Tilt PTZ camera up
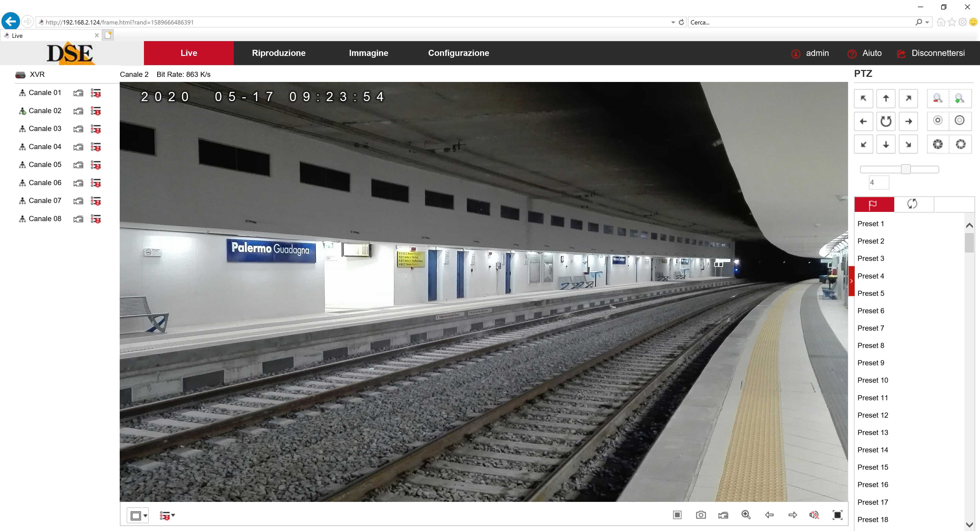 [x=886, y=99]
